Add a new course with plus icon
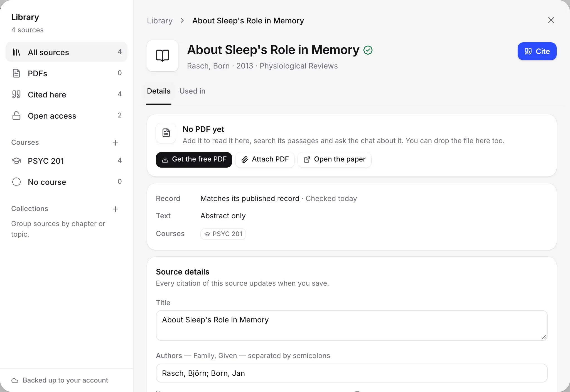 point(116,143)
